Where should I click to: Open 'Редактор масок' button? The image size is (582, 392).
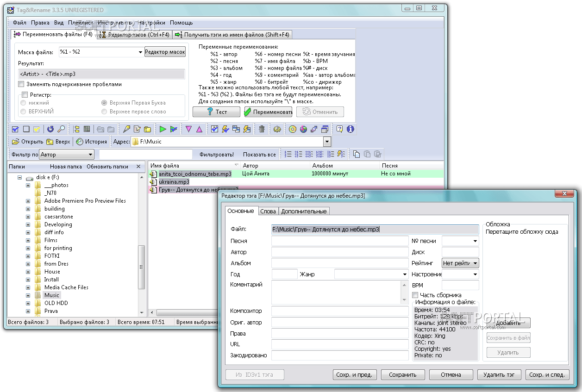click(165, 52)
